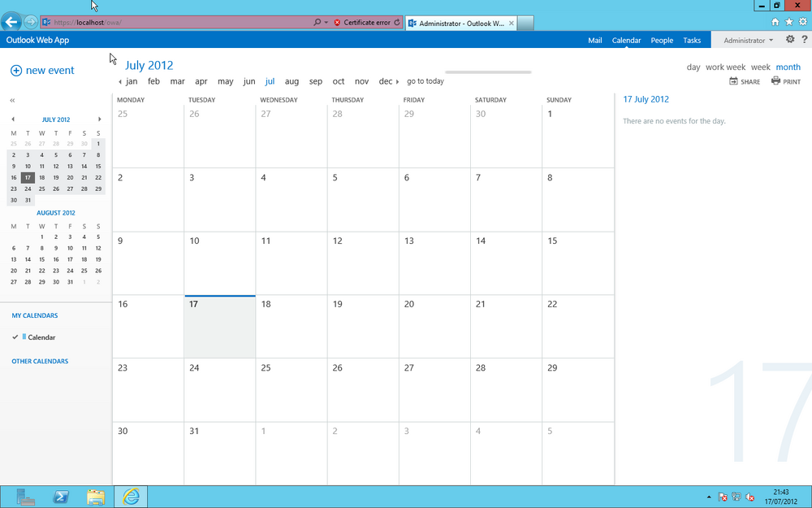Open the Administrator account dropdown
The width and height of the screenshot is (812, 508).
point(748,40)
